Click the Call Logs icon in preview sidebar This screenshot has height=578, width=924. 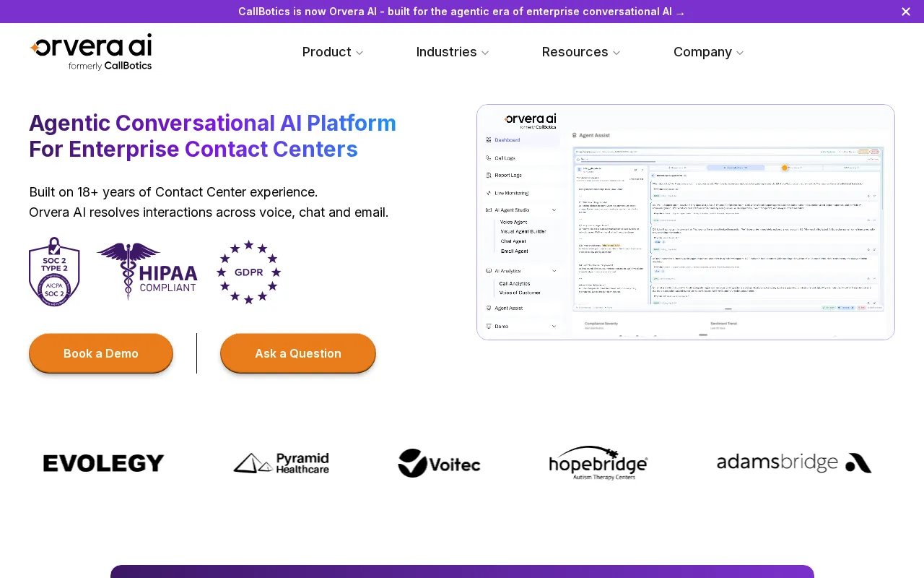tap(489, 158)
